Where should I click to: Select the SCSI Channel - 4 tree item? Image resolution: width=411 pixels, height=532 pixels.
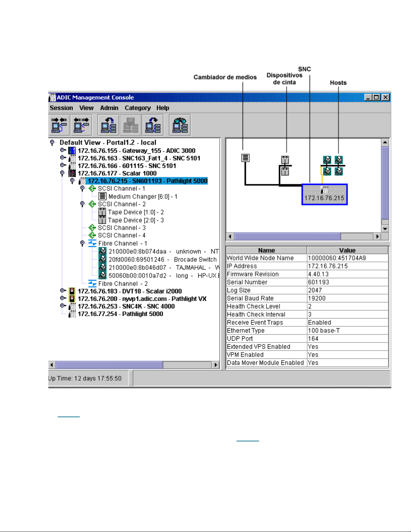point(121,235)
